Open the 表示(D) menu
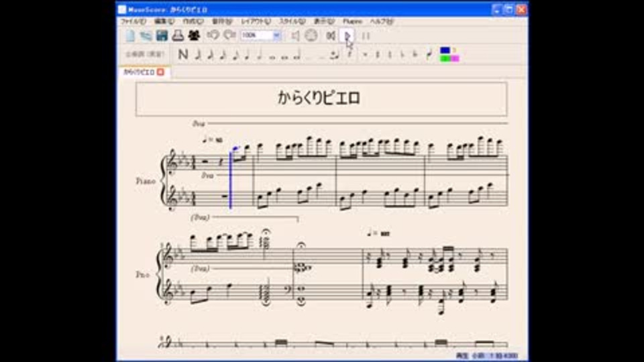 click(324, 21)
